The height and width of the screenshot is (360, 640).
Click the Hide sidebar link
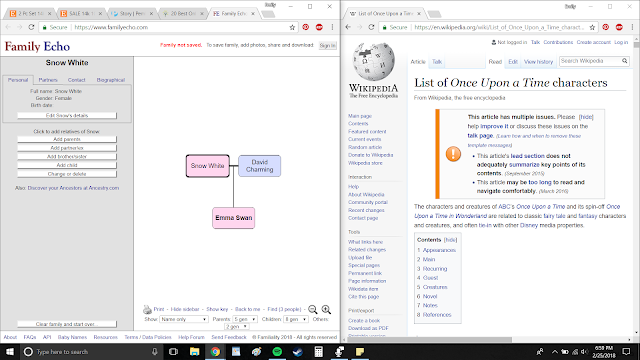[185, 309]
